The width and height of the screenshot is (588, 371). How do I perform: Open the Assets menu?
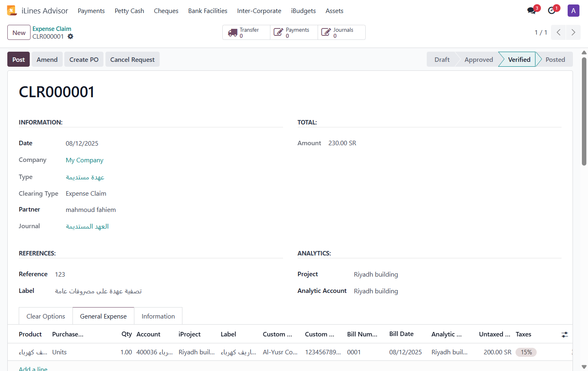pos(334,11)
